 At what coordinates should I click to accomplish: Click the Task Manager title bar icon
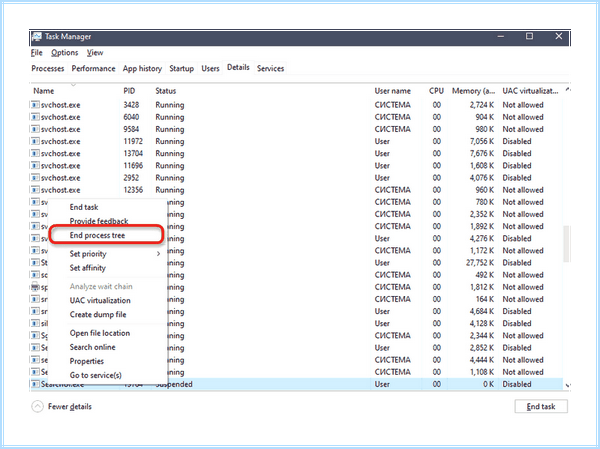(37, 37)
